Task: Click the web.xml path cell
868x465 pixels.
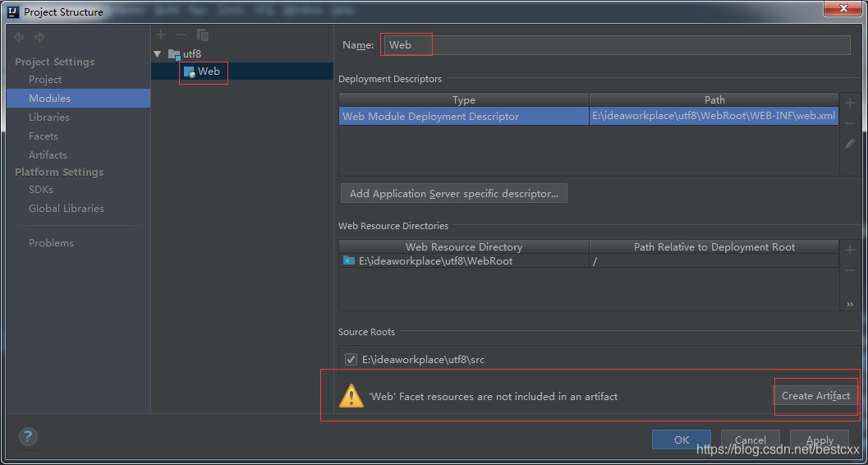Action: click(x=714, y=117)
